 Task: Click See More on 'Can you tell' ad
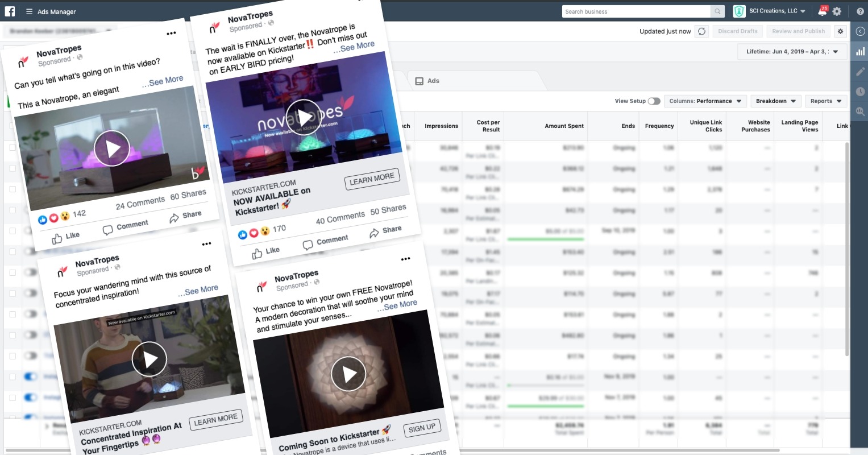click(163, 81)
